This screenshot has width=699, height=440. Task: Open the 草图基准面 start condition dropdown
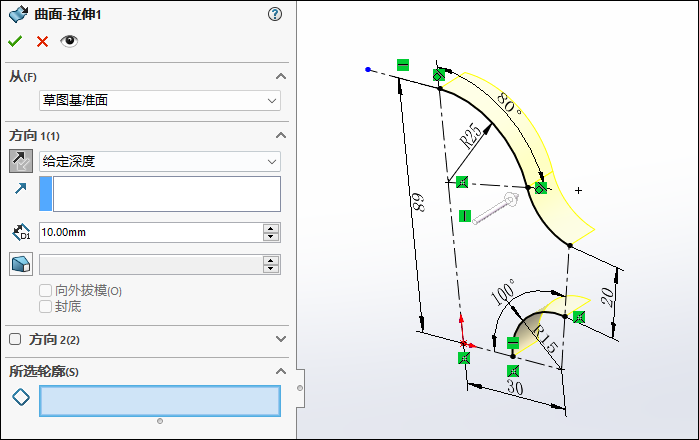click(160, 100)
